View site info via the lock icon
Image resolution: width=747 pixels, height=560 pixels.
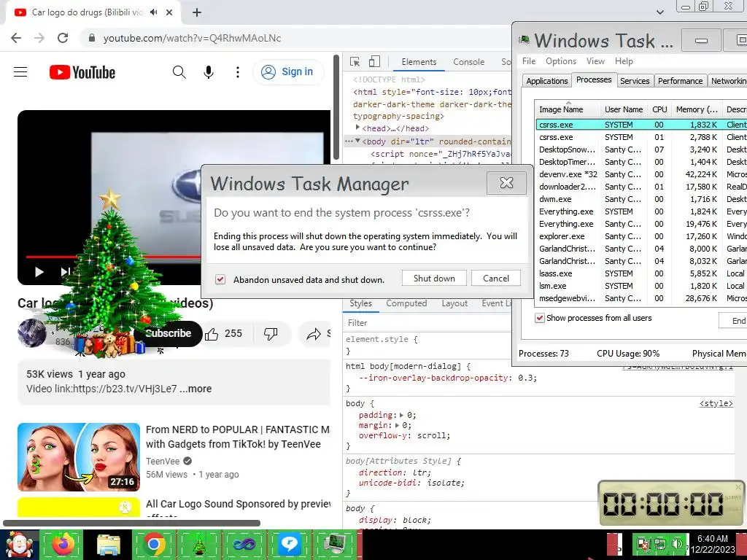pyautogui.click(x=92, y=38)
